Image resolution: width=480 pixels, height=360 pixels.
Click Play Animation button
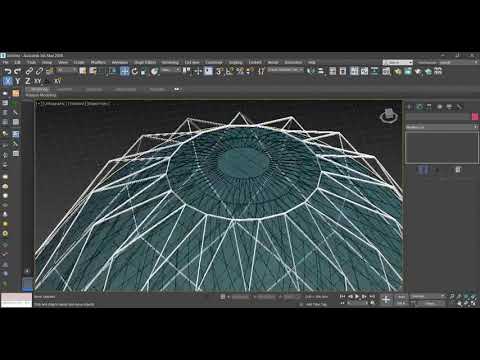click(x=357, y=296)
